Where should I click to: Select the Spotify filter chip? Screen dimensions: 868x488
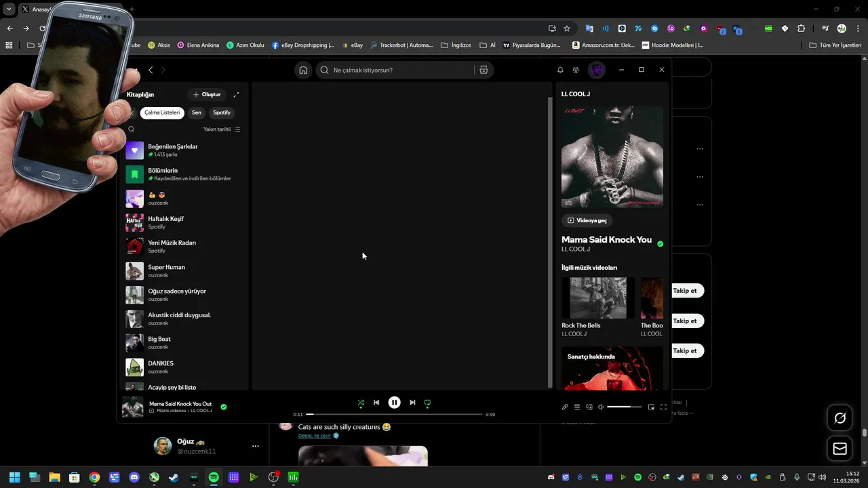[222, 113]
